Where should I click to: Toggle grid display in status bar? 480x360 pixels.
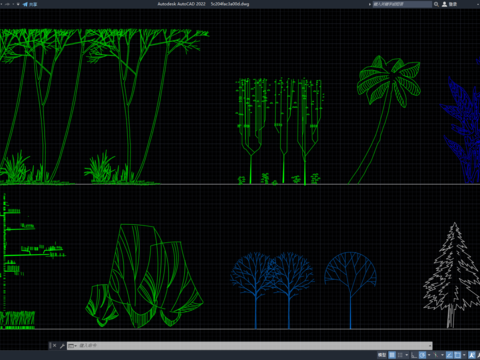(392, 355)
